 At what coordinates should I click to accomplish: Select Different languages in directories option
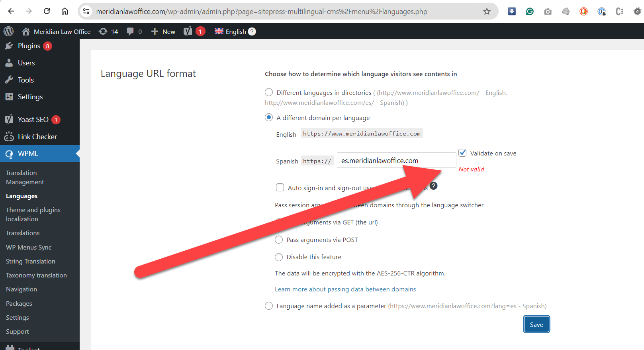pyautogui.click(x=269, y=92)
